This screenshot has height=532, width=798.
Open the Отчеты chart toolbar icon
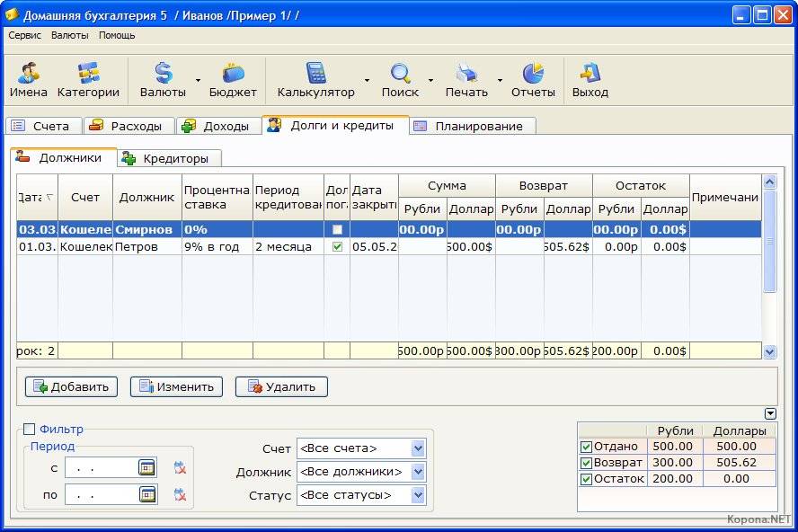534,81
